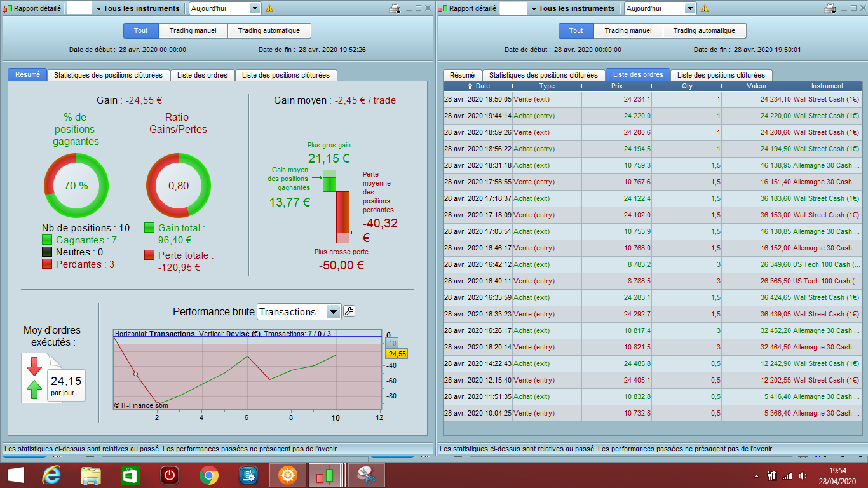Click the value cell 24 200,60
This screenshot has height=488, width=868.
tap(757, 132)
